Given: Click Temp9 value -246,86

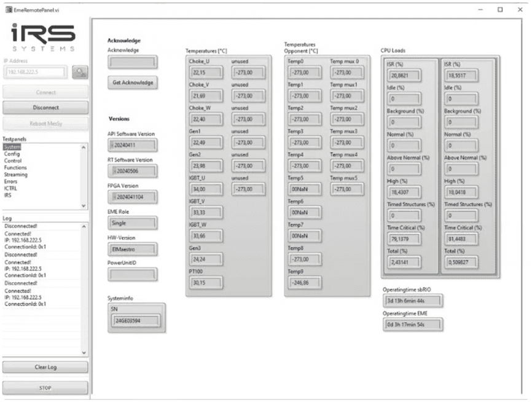Looking at the screenshot, I should point(305,283).
